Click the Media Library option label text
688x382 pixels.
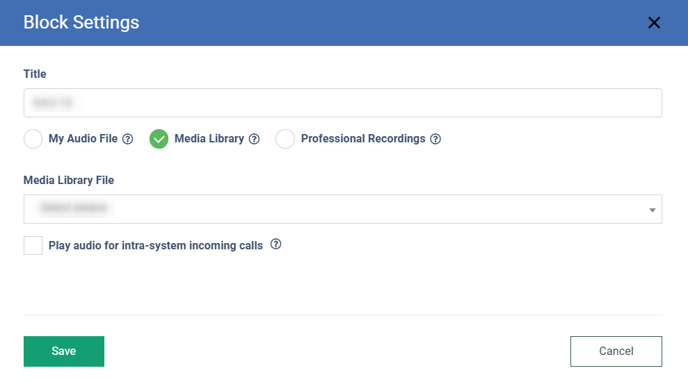coord(209,139)
